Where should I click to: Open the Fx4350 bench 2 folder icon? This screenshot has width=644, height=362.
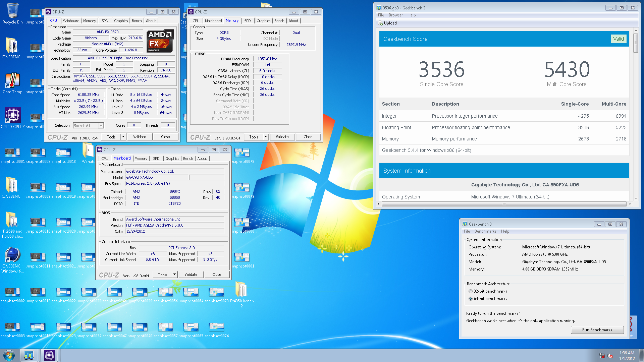(241, 294)
